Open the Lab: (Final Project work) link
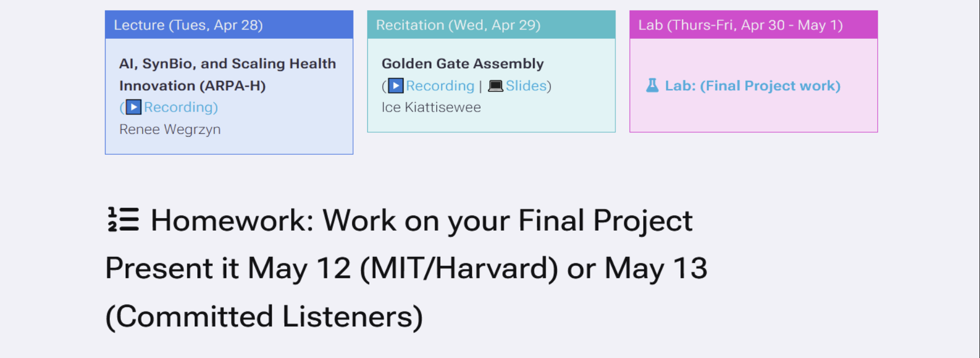This screenshot has height=358, width=980. [752, 86]
